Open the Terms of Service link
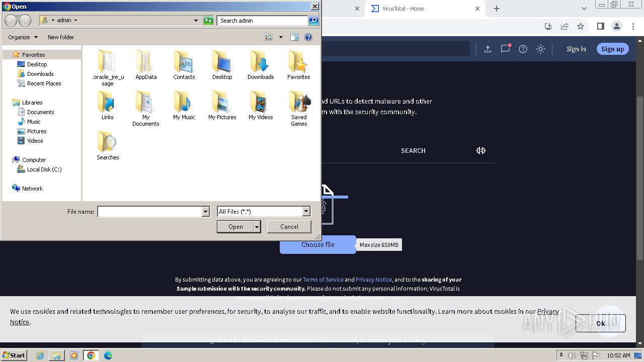 click(x=323, y=280)
